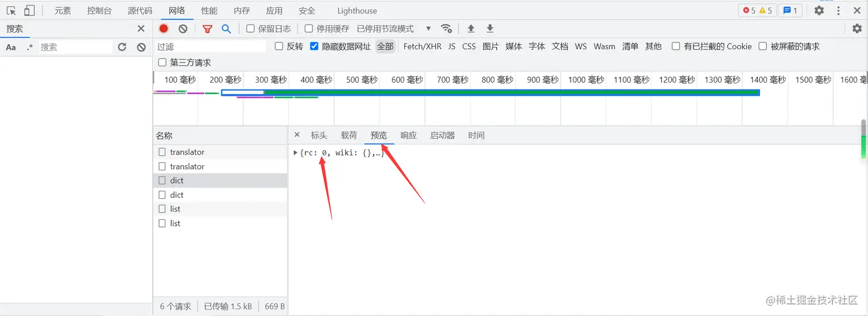Open the 启动器 request tab
Viewport: 868px width, 316px height.
point(443,135)
